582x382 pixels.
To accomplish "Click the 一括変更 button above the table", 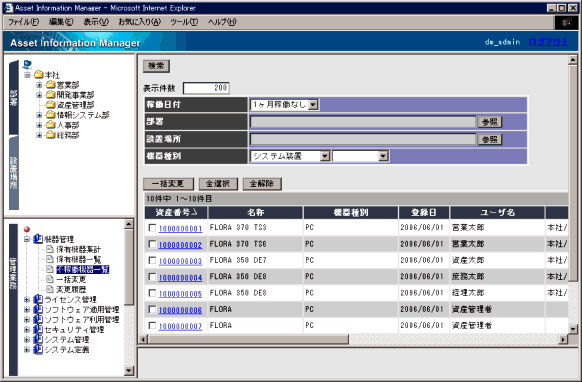I will pos(169,184).
